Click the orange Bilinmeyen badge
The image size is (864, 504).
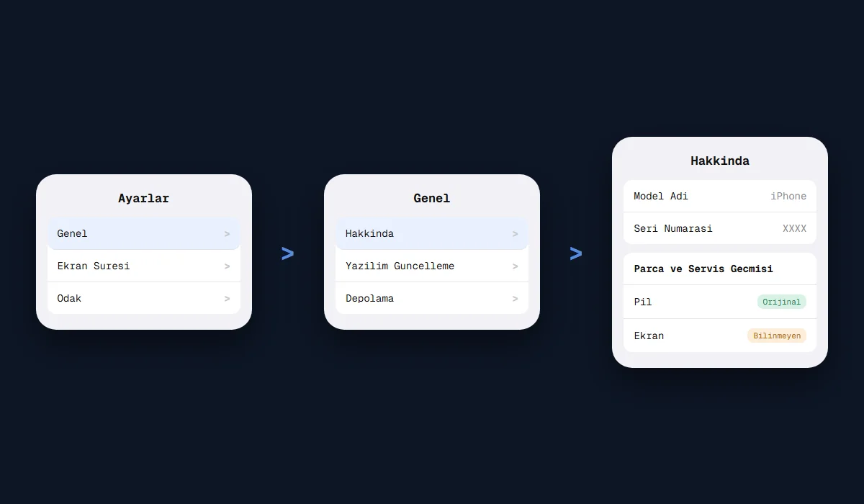[x=777, y=336]
